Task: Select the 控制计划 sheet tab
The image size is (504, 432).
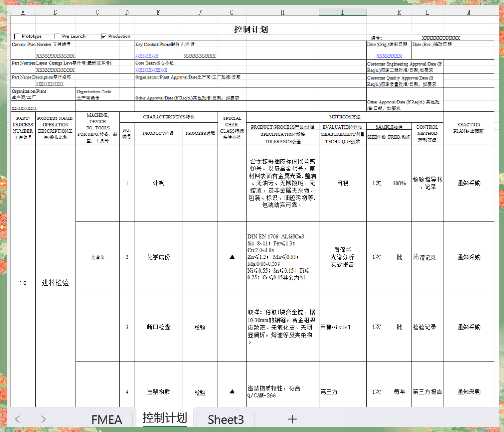Action: (x=165, y=419)
